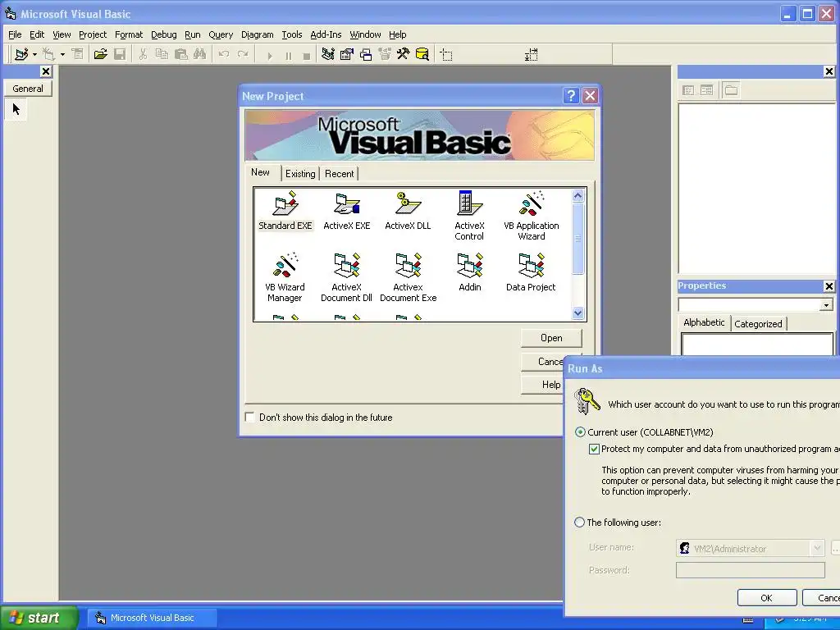Select the Data Project icon
The image size is (840, 630).
tap(531, 272)
